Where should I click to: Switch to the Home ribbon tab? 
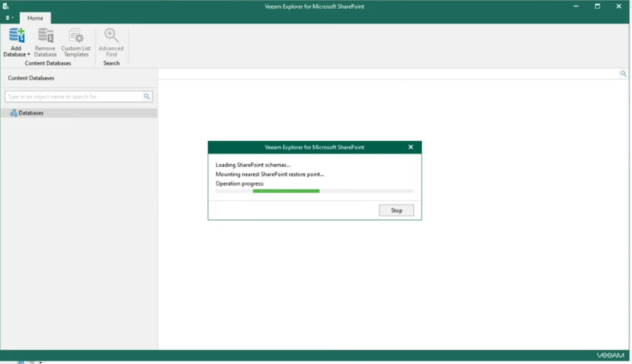[35, 18]
